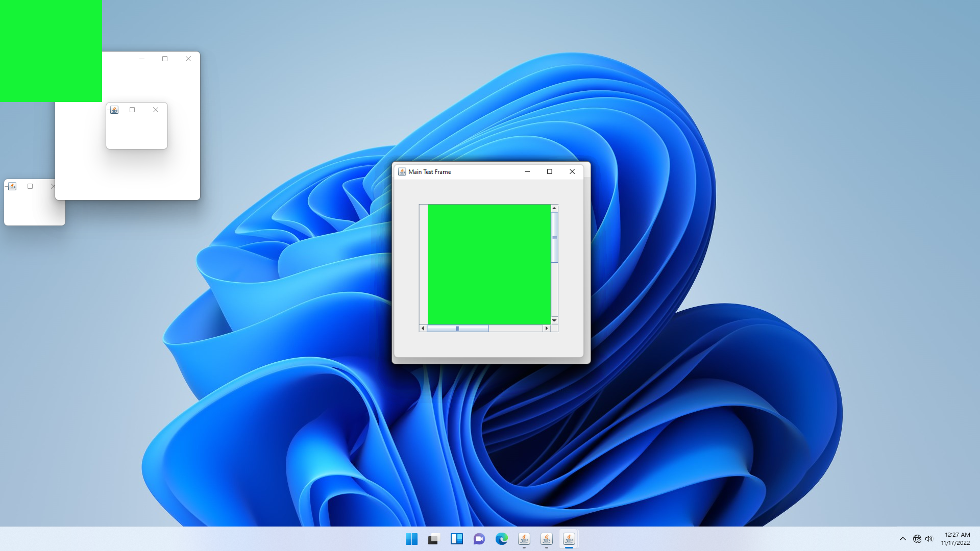Open the Widgets panel icon
This screenshot has height=551, width=980.
tap(456, 539)
